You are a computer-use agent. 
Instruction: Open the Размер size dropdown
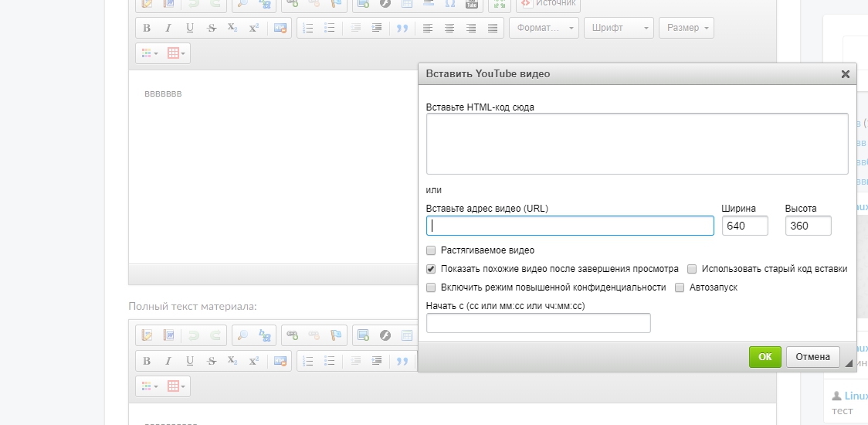click(687, 29)
